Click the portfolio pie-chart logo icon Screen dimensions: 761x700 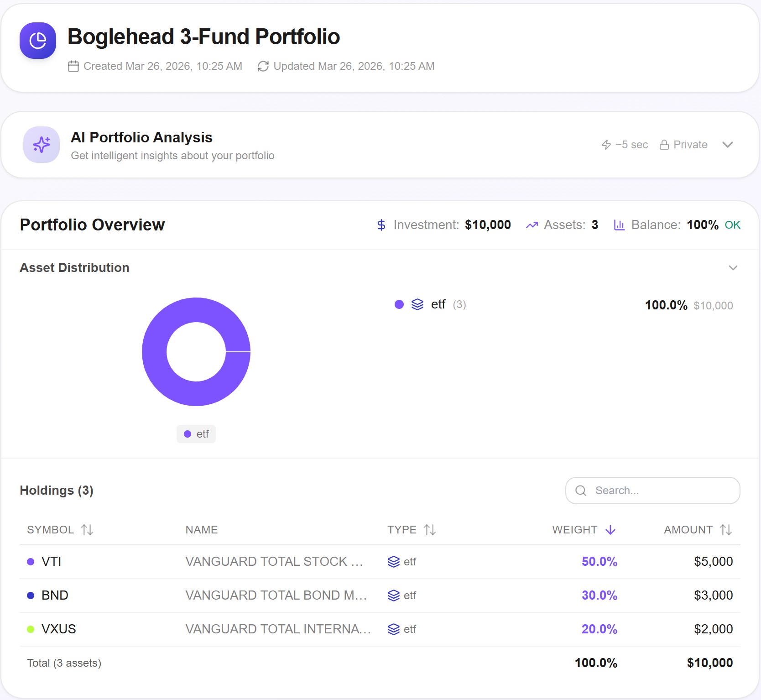[38, 41]
